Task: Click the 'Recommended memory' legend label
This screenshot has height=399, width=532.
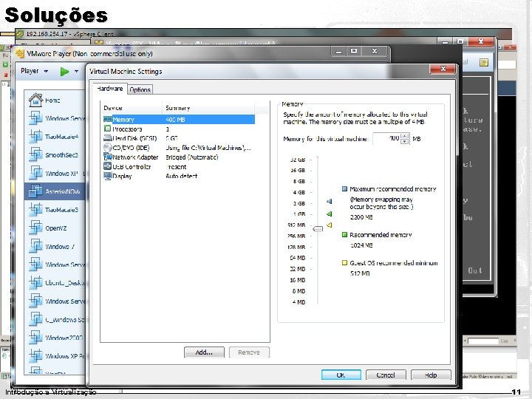Action: click(x=381, y=235)
